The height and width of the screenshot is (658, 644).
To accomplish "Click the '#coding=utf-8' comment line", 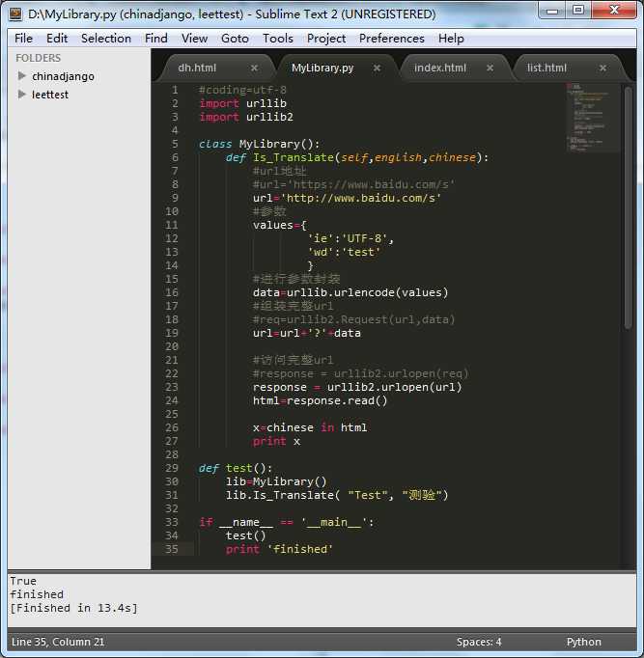I will 242,90.
